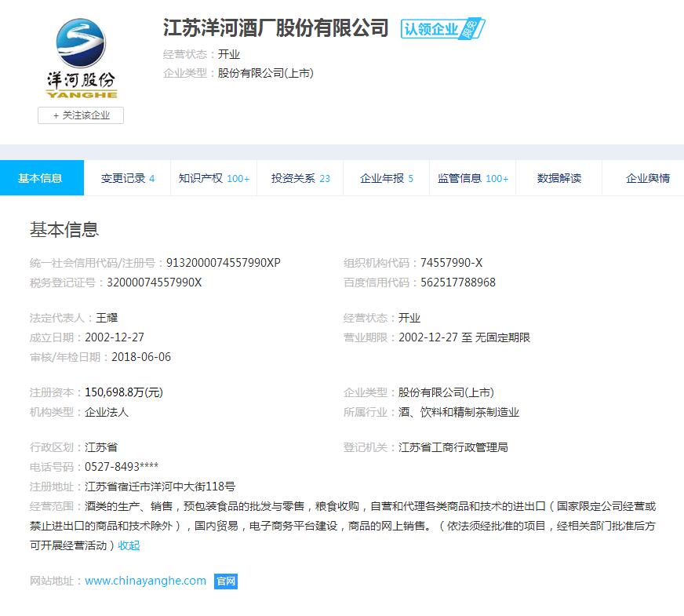Open the 基本信息 tab
Image resolution: width=684 pixels, height=616 pixels.
[x=42, y=178]
